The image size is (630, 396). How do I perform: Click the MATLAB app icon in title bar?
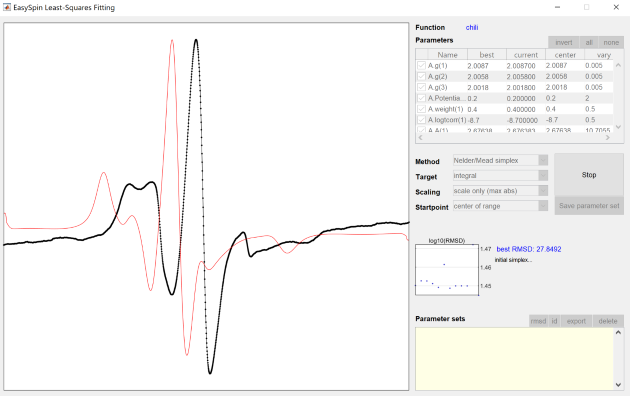pos(6,7)
